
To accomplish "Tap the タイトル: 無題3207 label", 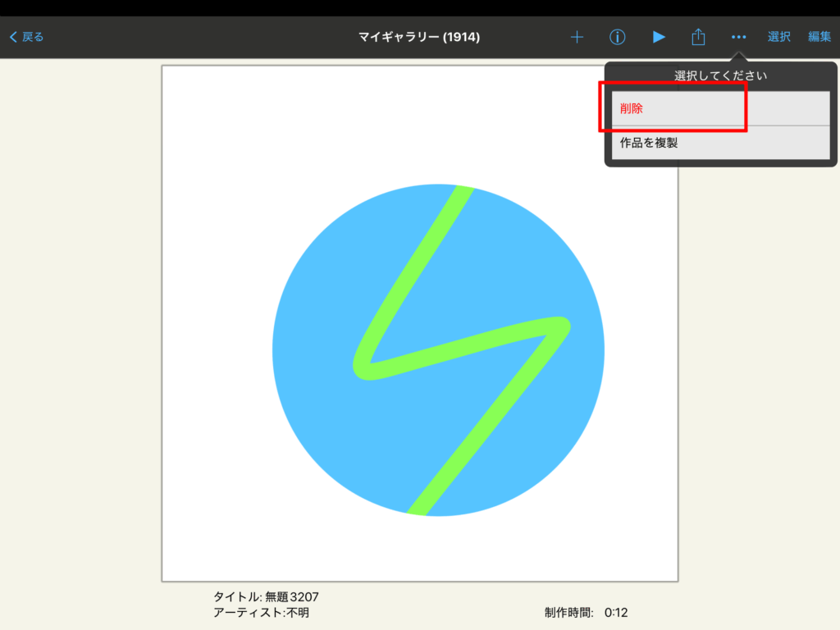I will coord(266,596).
